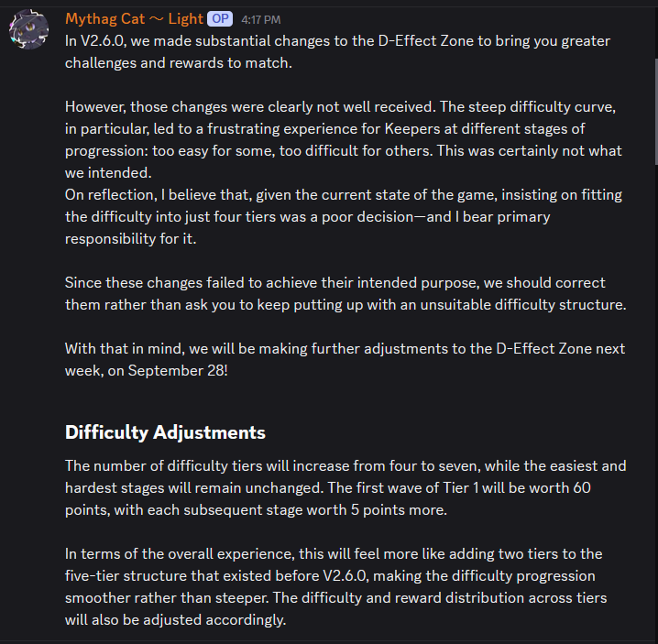Click the username Mythag Cat ~ Light
This screenshot has height=644, width=658.
point(135,19)
